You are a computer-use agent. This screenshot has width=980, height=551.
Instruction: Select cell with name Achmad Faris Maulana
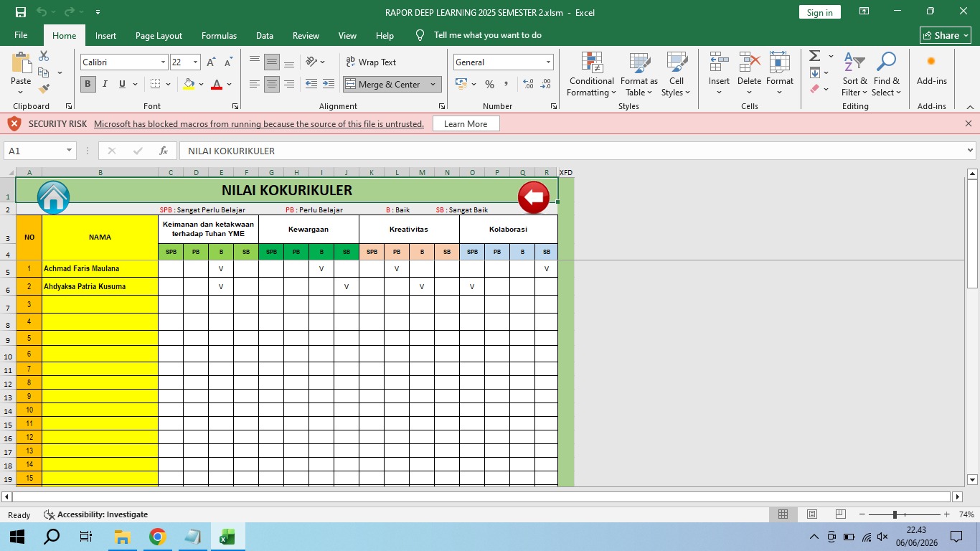click(x=100, y=268)
